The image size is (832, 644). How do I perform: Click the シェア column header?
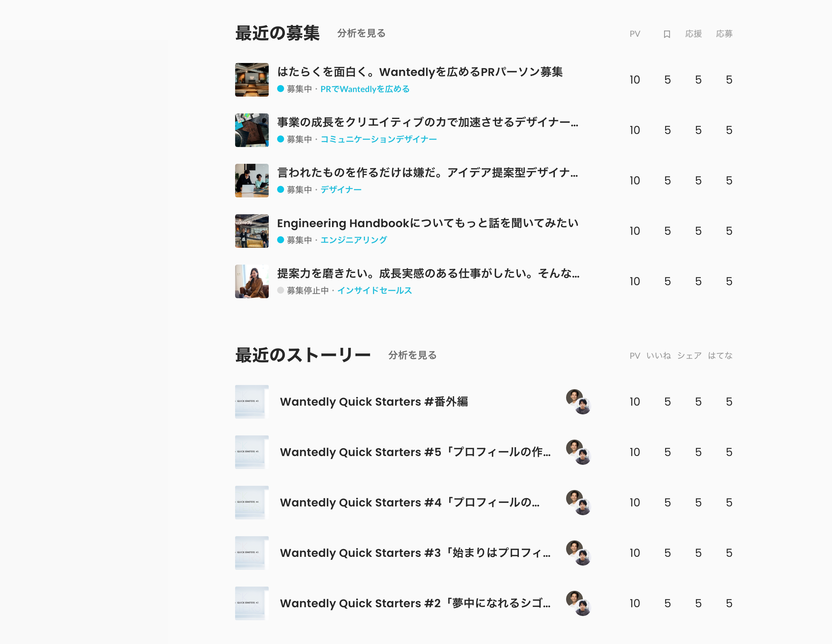click(x=689, y=356)
